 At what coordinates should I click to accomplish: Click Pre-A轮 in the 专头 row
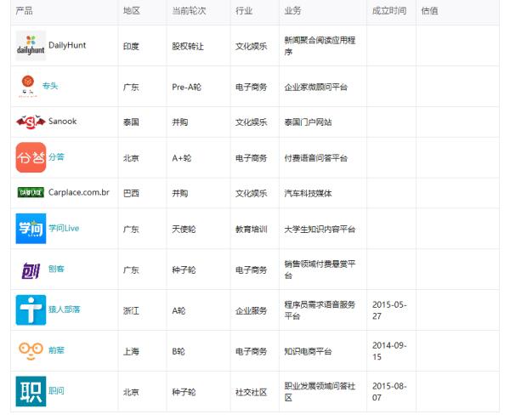[187, 88]
